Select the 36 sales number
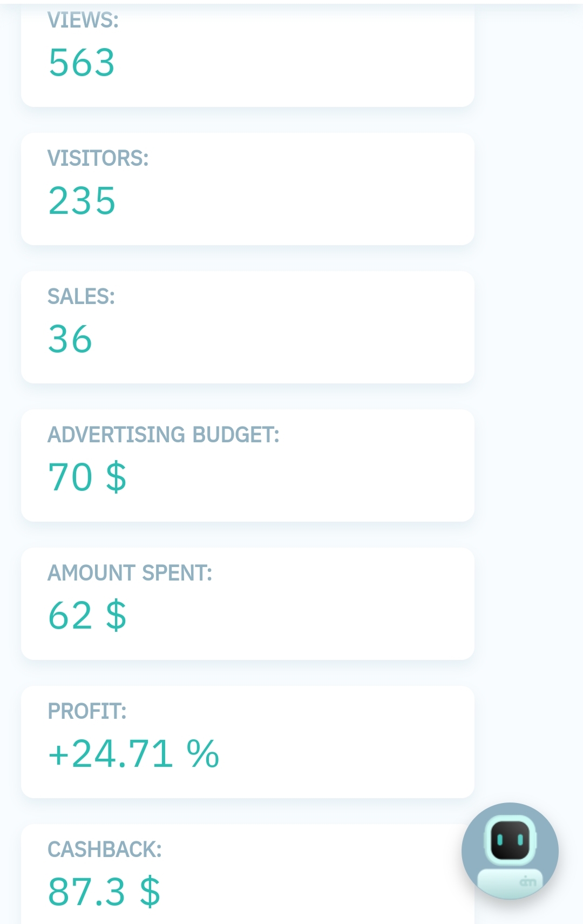Viewport: 583px width, 924px height. point(70,339)
